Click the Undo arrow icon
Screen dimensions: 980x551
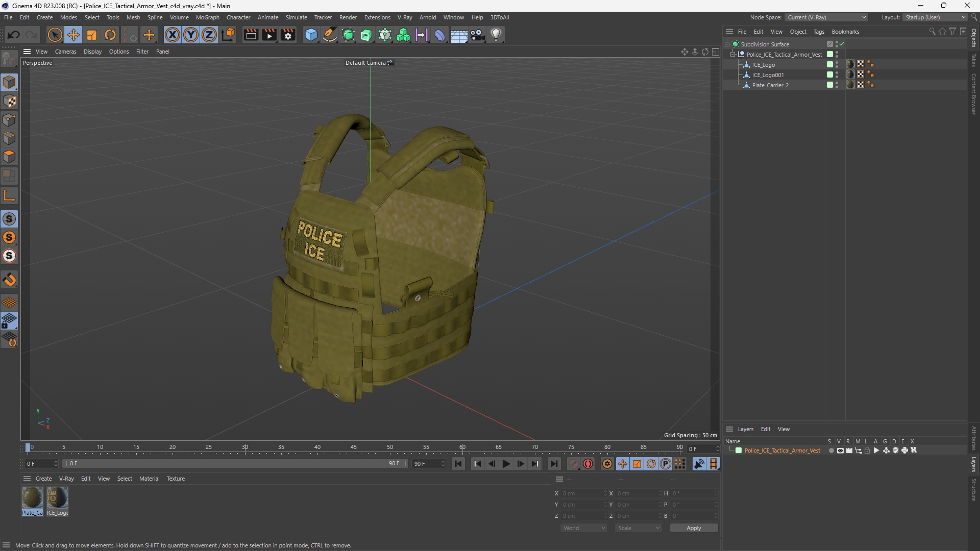(14, 35)
